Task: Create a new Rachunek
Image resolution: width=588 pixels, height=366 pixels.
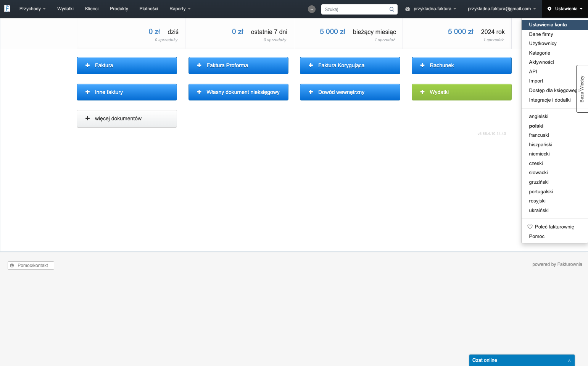Action: (x=462, y=65)
